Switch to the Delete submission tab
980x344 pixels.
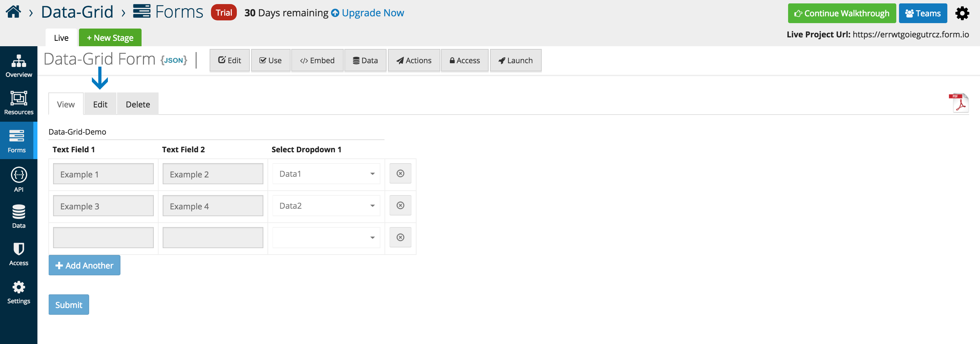point(138,104)
